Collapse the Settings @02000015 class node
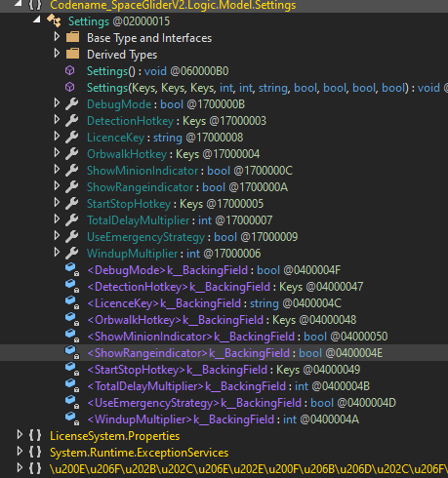 click(x=37, y=20)
